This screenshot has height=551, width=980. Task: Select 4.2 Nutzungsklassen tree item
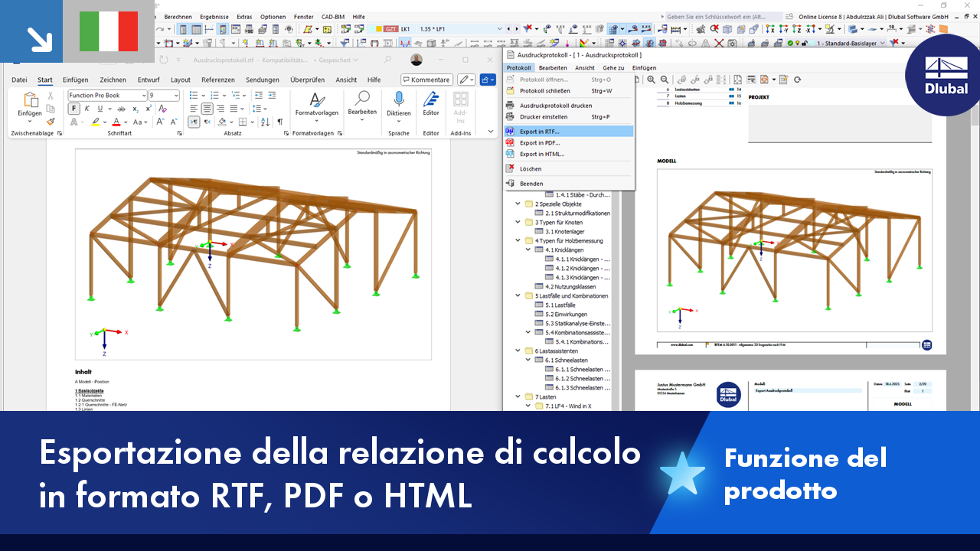pyautogui.click(x=570, y=287)
